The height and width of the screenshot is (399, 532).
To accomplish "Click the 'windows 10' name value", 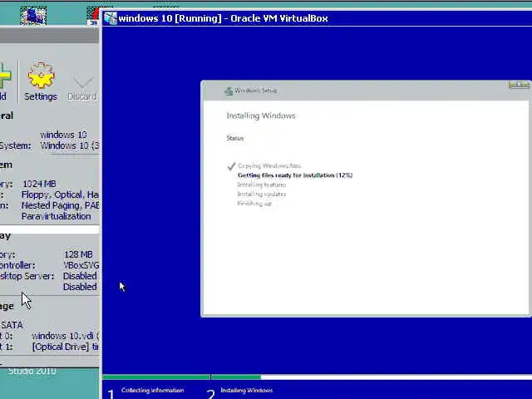I will [x=63, y=135].
